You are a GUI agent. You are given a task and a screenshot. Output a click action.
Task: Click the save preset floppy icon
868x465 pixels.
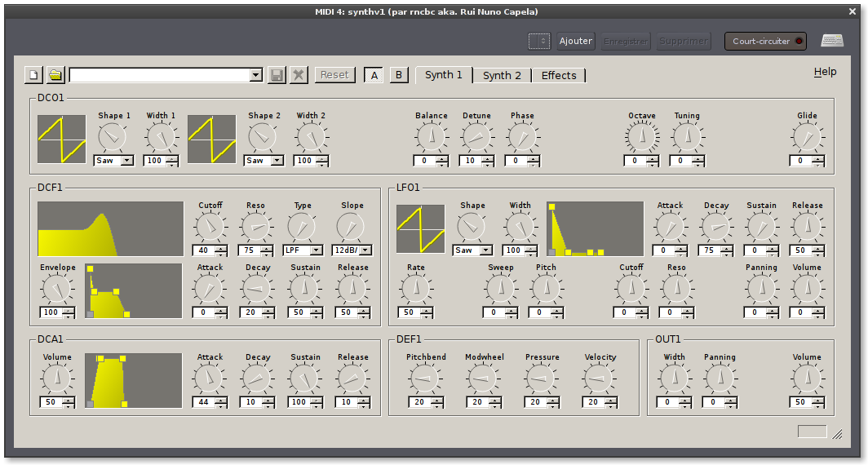(277, 75)
